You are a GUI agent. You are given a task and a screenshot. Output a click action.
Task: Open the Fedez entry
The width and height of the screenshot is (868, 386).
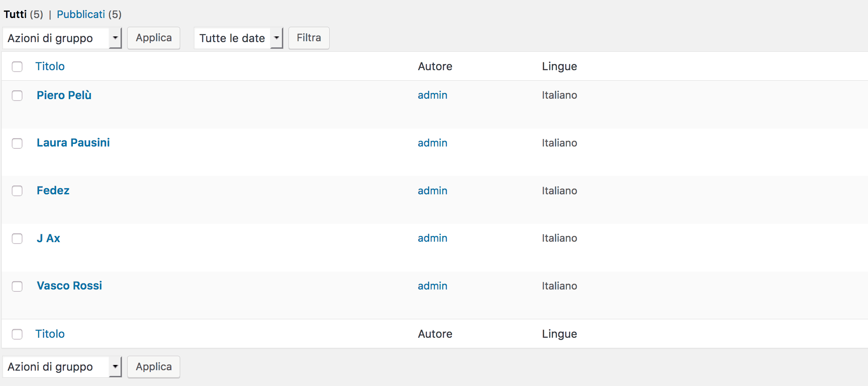53,190
